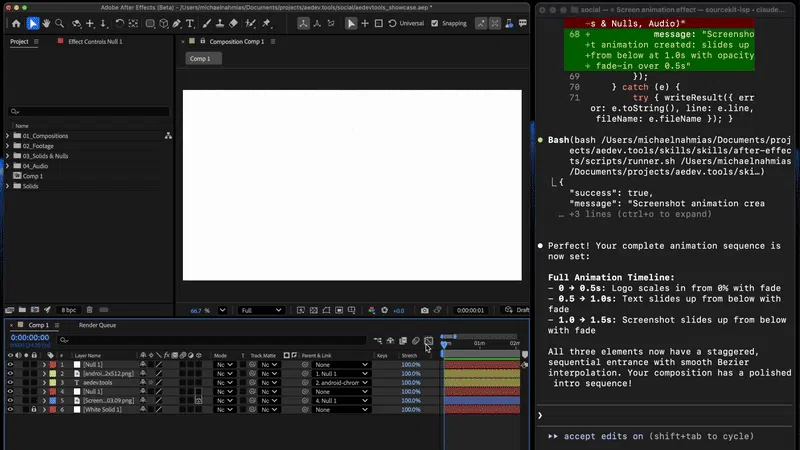Image resolution: width=800 pixels, height=450 pixels.
Task: Select the Type (T) tool
Action: click(190, 23)
